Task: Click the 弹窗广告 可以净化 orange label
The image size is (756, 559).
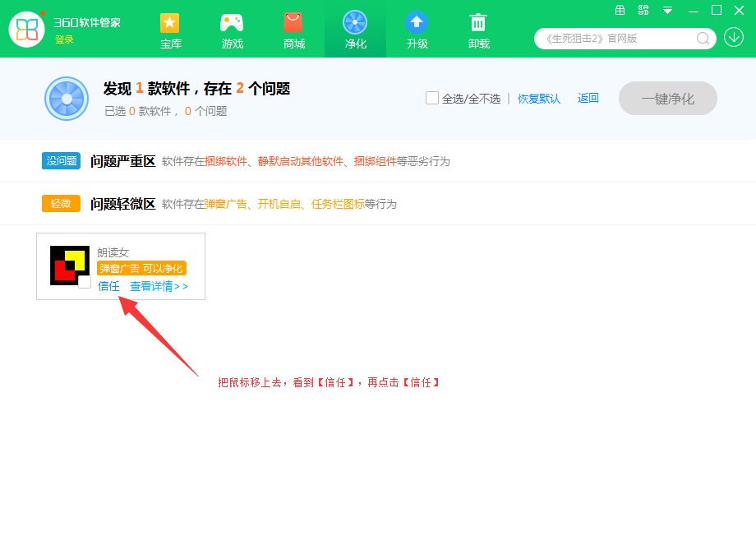Action: click(x=141, y=268)
